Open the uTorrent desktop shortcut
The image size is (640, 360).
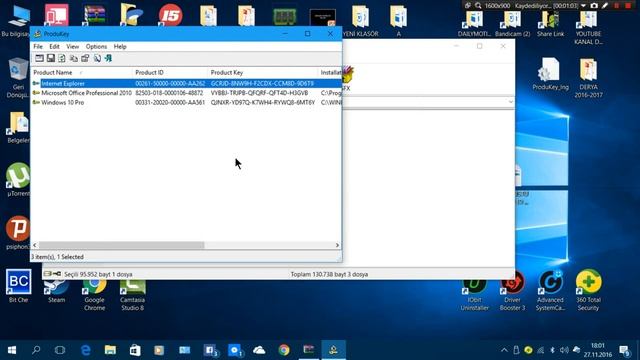[18, 180]
